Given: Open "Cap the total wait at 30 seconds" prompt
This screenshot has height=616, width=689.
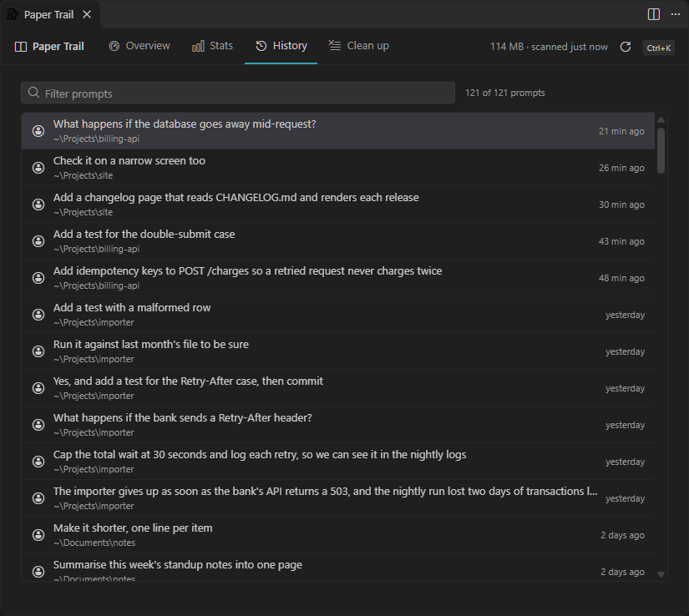Looking at the screenshot, I should click(x=338, y=462).
